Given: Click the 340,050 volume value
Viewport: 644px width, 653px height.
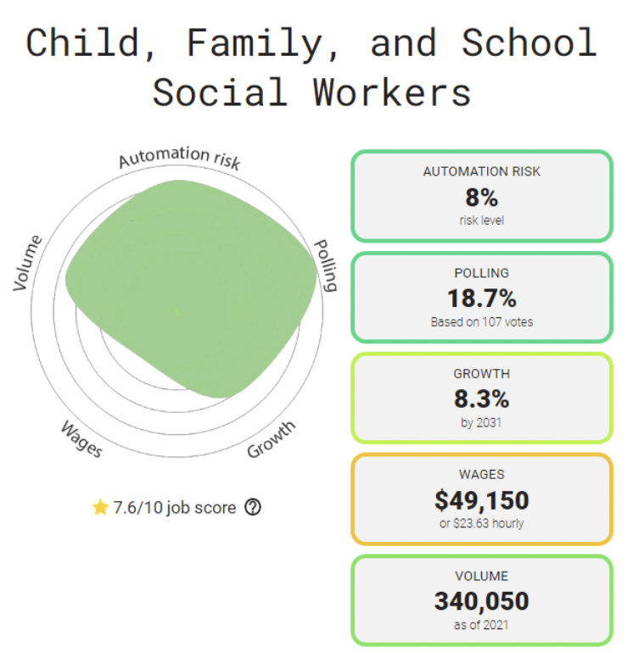Looking at the screenshot, I should (x=481, y=601).
